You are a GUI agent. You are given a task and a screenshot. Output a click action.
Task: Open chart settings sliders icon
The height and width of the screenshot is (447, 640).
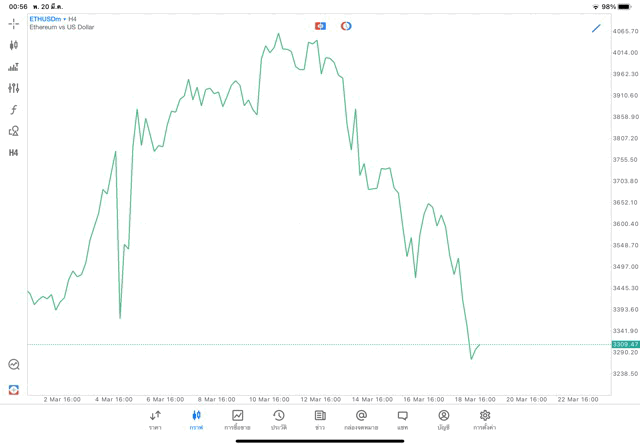pyautogui.click(x=14, y=88)
